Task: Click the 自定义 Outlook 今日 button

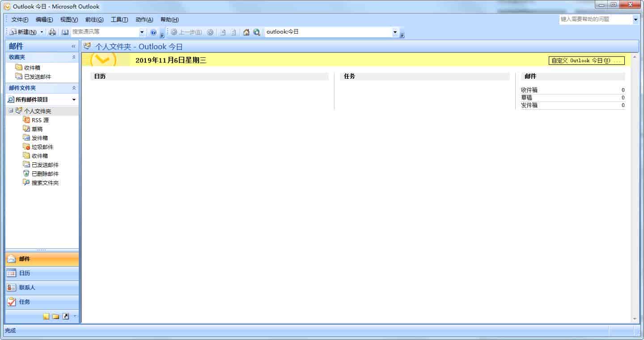Action: [586, 61]
